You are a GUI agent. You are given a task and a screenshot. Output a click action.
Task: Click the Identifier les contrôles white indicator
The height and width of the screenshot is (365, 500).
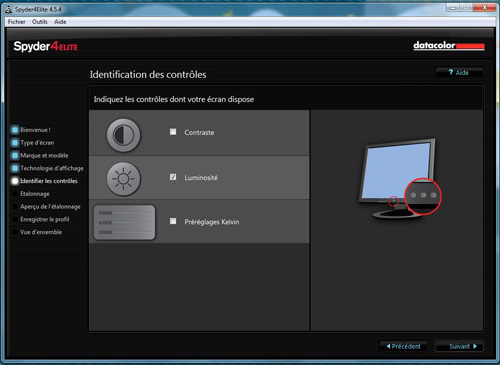coord(15,181)
